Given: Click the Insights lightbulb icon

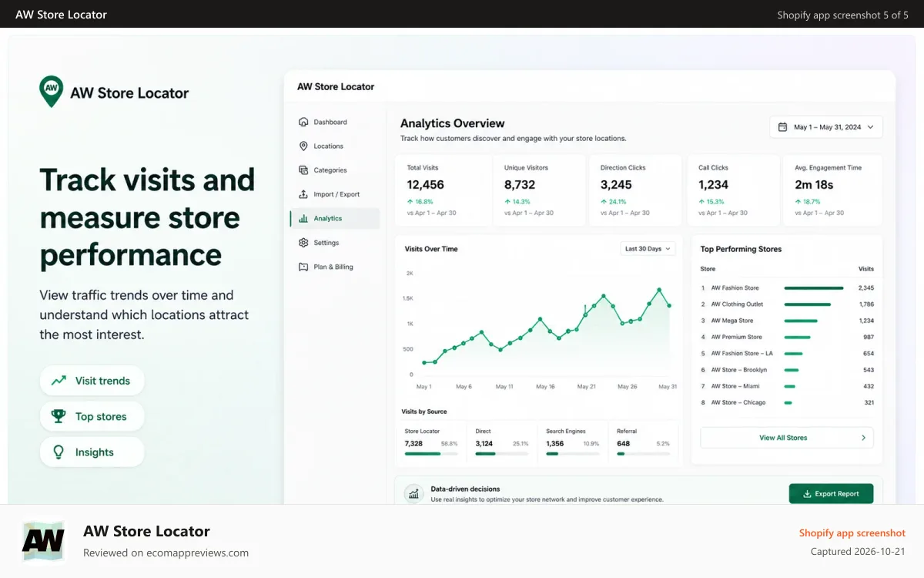Looking at the screenshot, I should point(59,452).
